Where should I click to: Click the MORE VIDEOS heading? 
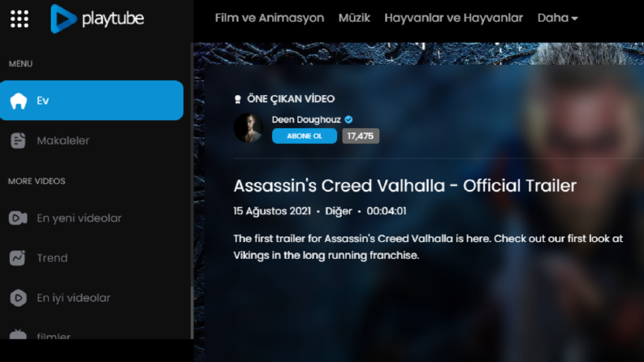(37, 181)
